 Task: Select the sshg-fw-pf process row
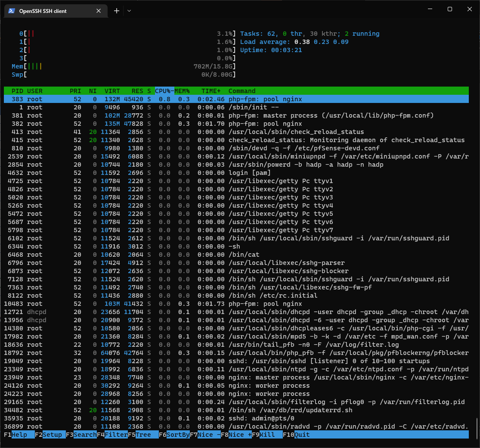236,287
